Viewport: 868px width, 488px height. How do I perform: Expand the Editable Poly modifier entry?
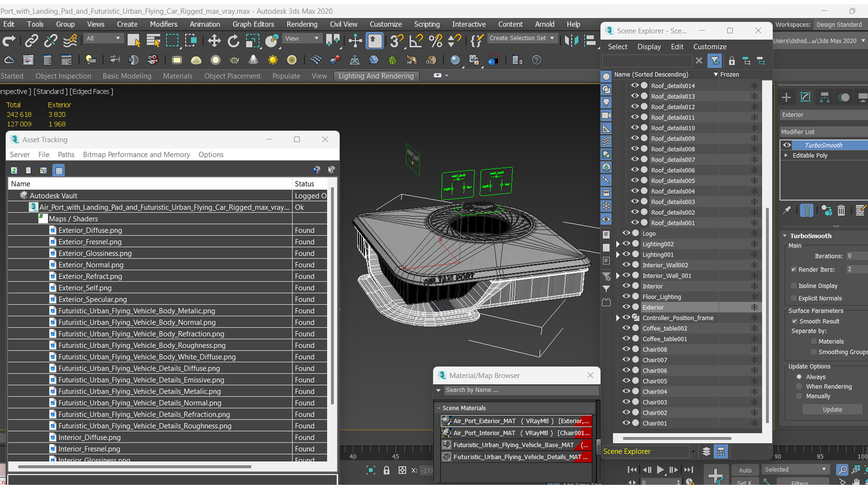click(x=786, y=155)
